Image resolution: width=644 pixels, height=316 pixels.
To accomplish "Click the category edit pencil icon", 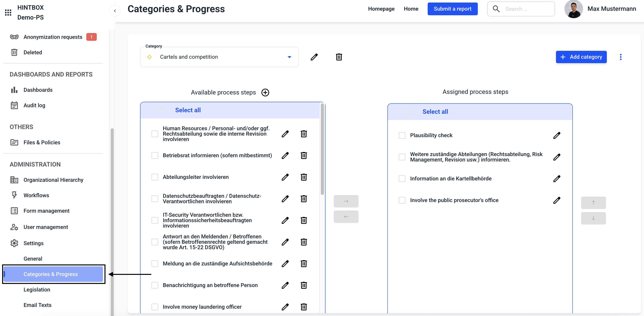I will point(314,57).
